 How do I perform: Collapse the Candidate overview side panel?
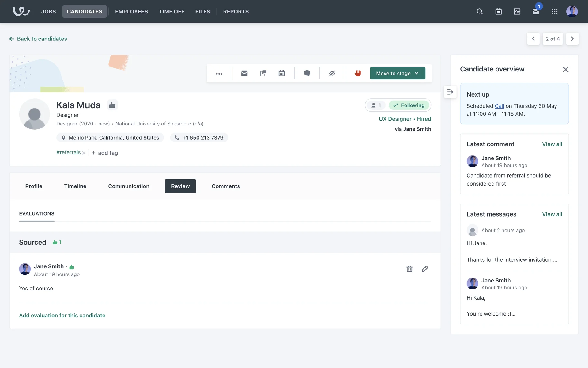coord(450,92)
